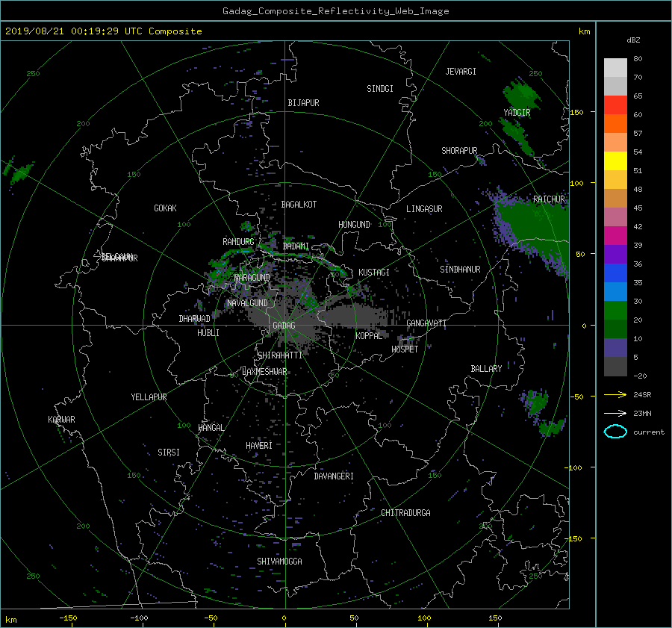Click the dBZ legend heading
This screenshot has width=672, height=628.
[x=633, y=40]
